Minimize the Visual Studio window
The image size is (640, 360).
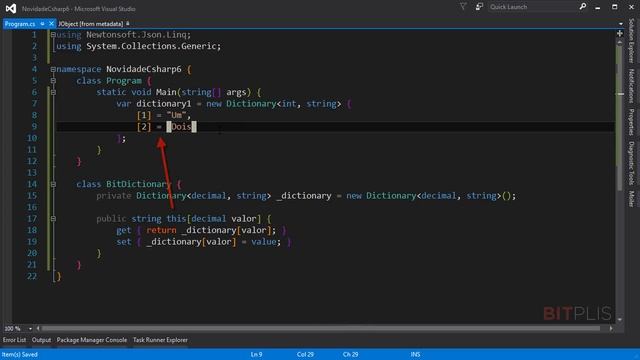click(598, 7)
